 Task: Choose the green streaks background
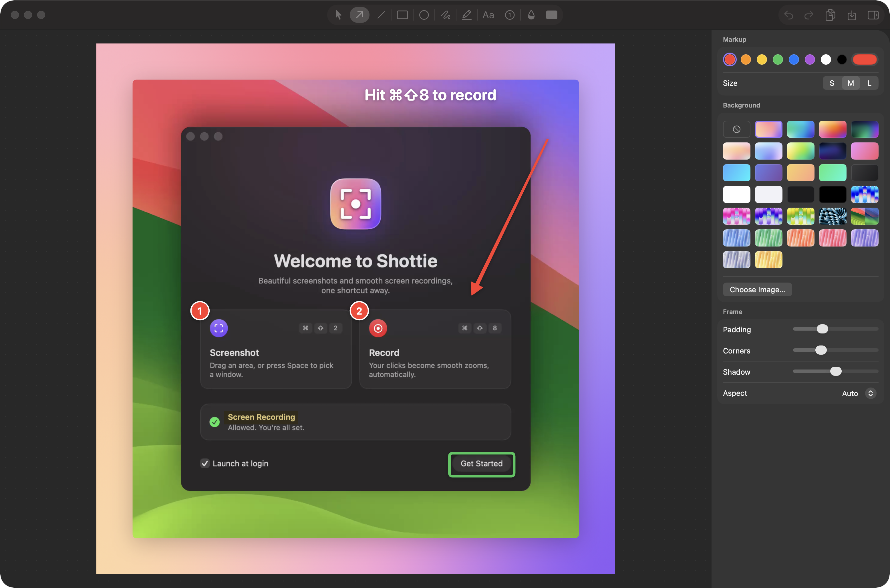[x=768, y=238]
